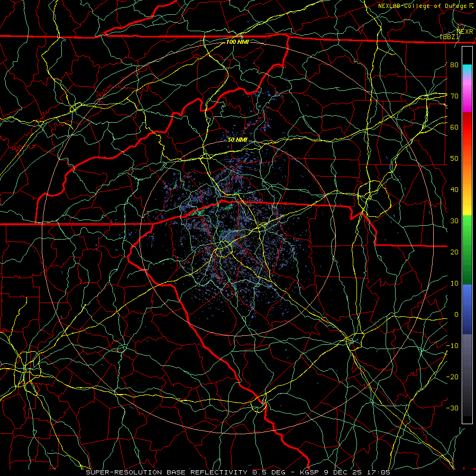
Task: Click the [dBZ] units label
Action: (450, 36)
